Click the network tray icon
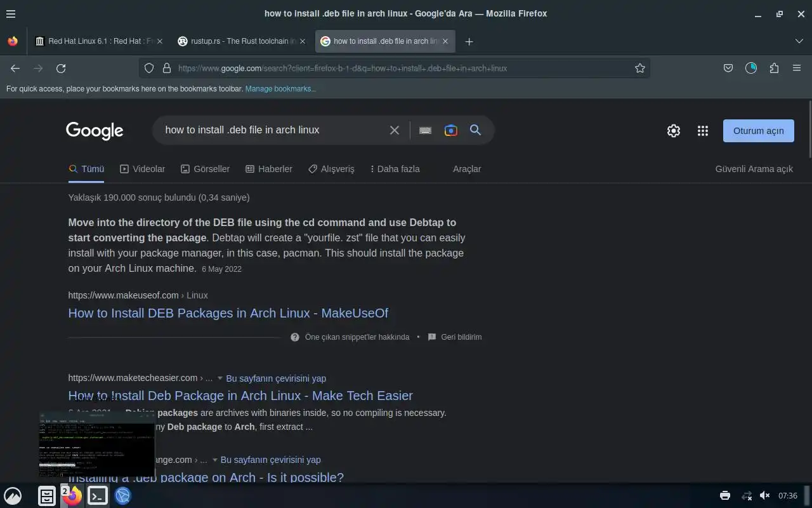The image size is (812, 508). (x=747, y=496)
